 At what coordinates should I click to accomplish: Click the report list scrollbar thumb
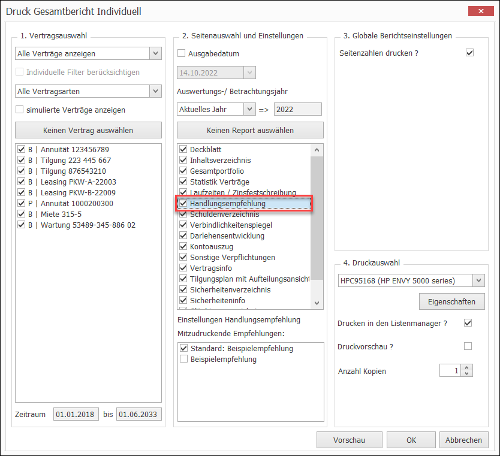click(x=317, y=217)
